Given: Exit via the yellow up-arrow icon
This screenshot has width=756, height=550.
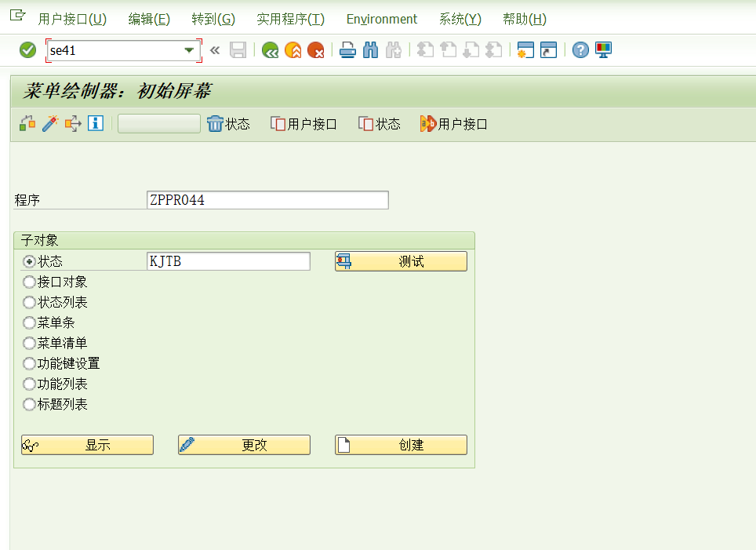Looking at the screenshot, I should (x=293, y=49).
